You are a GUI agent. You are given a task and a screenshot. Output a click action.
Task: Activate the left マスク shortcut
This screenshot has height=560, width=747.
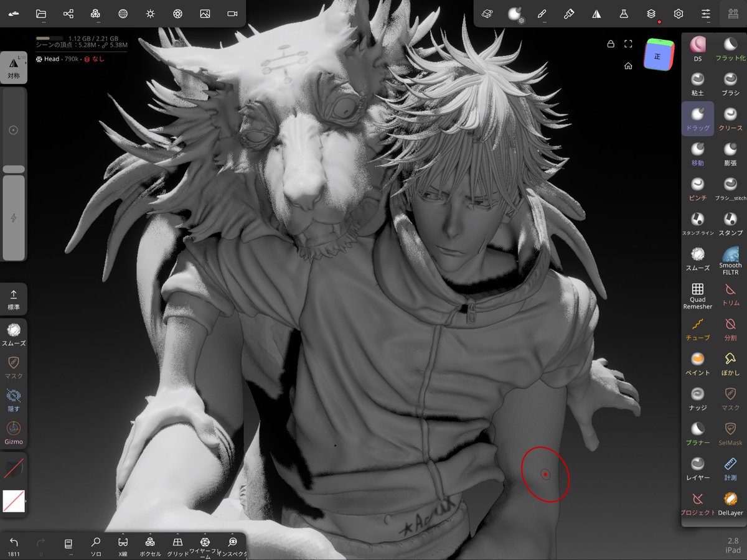pyautogui.click(x=14, y=367)
